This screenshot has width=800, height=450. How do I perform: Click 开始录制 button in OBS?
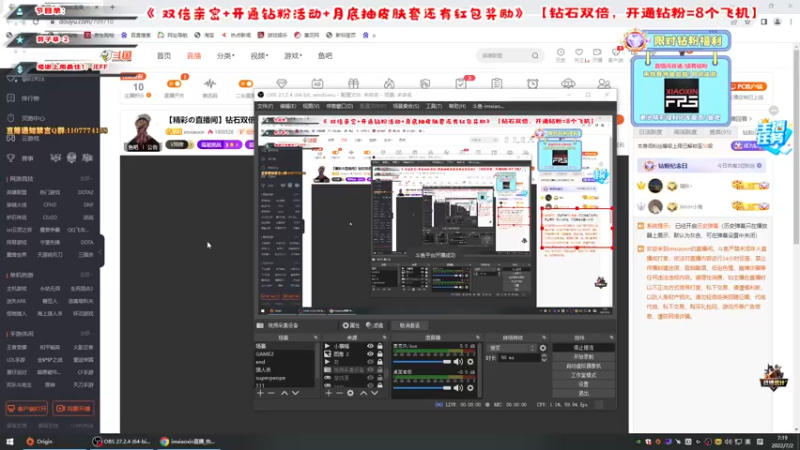(x=583, y=357)
